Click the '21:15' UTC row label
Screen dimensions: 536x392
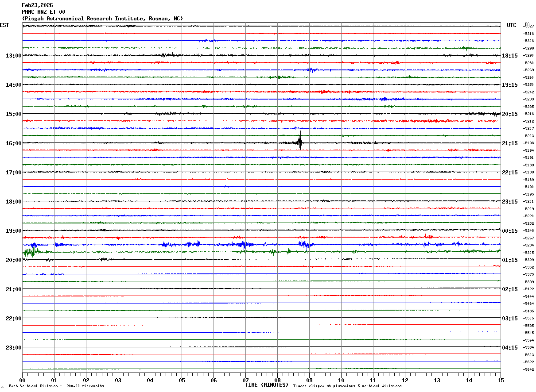click(510, 143)
